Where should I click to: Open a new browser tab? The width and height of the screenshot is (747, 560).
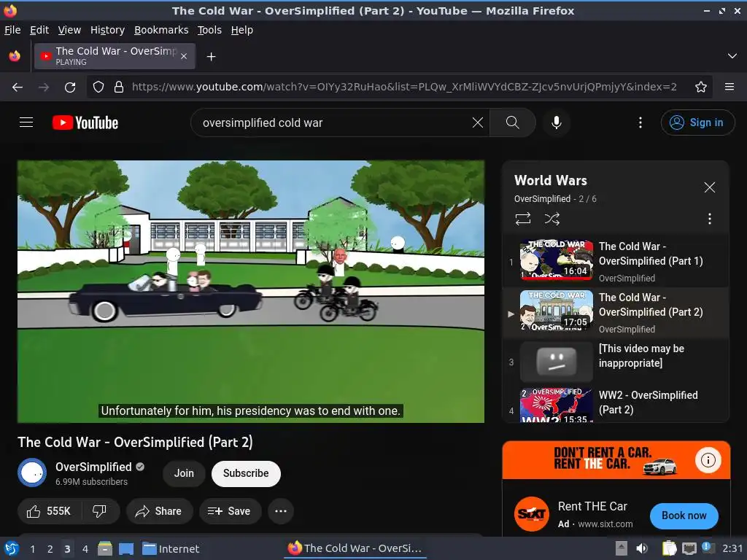coord(211,57)
